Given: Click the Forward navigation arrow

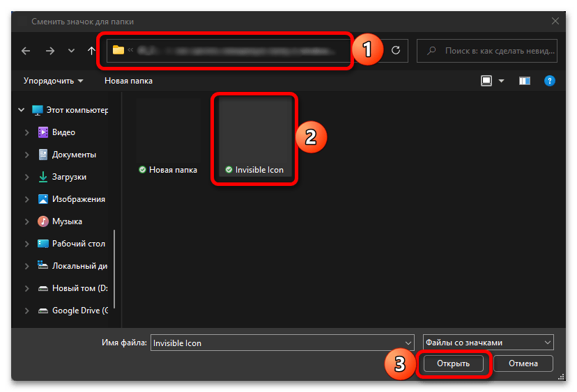Looking at the screenshot, I should click(49, 50).
